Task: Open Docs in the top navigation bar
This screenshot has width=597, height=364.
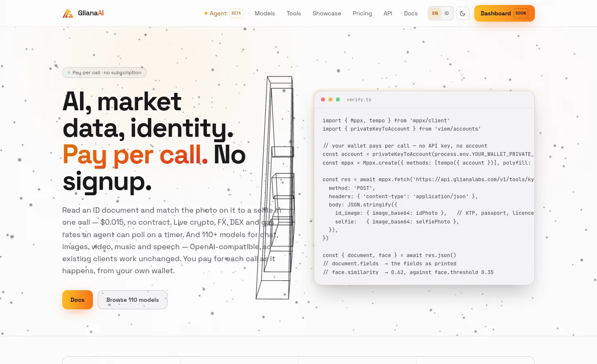Action: pos(411,13)
